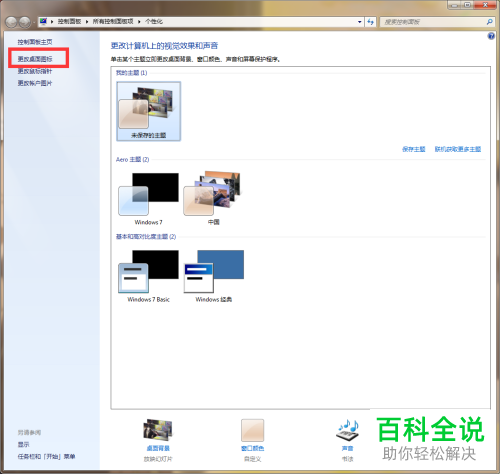Open 更改鼠标指针 link in sidebar
500x474 pixels.
point(35,71)
